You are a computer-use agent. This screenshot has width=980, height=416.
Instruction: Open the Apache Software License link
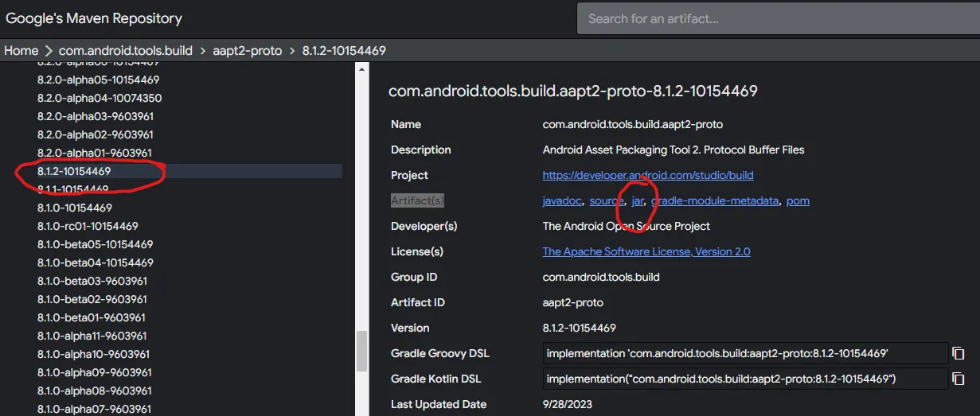(x=646, y=251)
